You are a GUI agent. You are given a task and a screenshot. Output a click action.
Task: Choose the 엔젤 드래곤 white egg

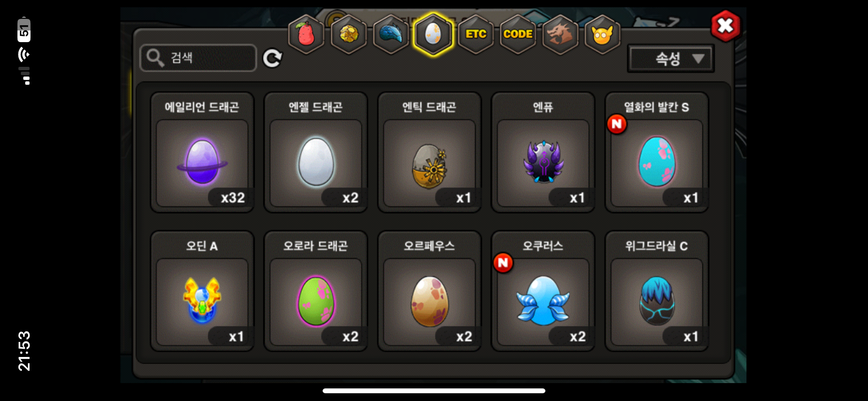click(x=316, y=152)
